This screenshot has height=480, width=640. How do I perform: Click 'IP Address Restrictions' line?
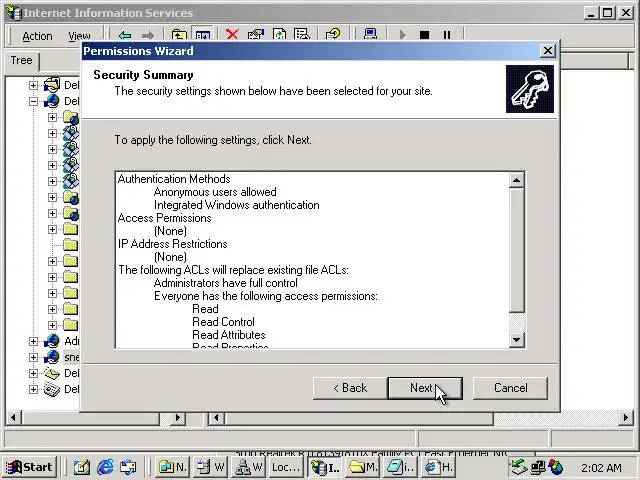tap(172, 244)
